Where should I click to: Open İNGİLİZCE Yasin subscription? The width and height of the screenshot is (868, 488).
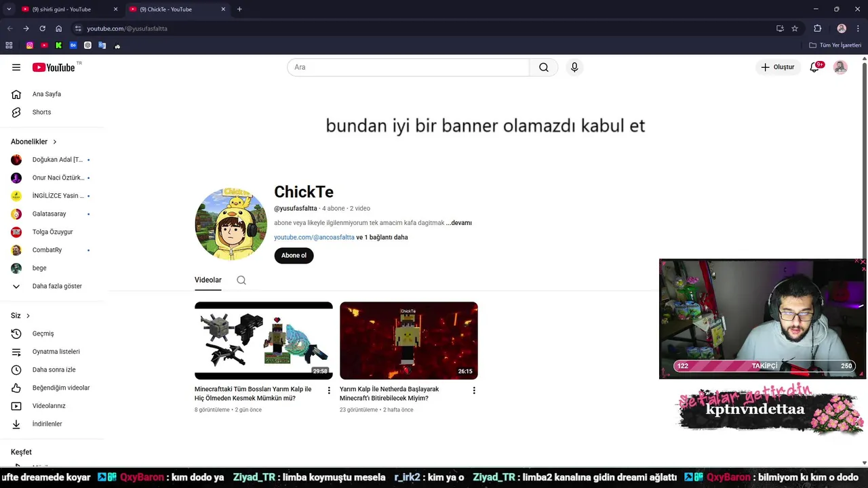52,196
